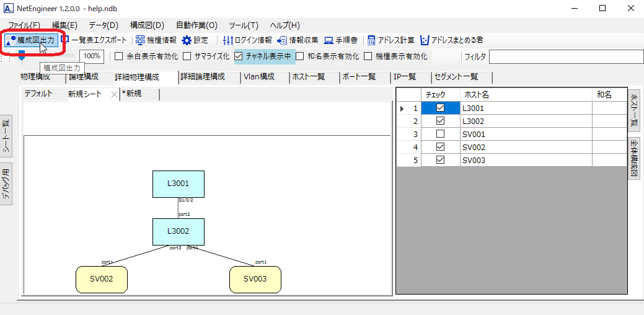This screenshot has height=315, width=644.
Task: Open 機種情報 from the toolbar
Action: click(156, 40)
